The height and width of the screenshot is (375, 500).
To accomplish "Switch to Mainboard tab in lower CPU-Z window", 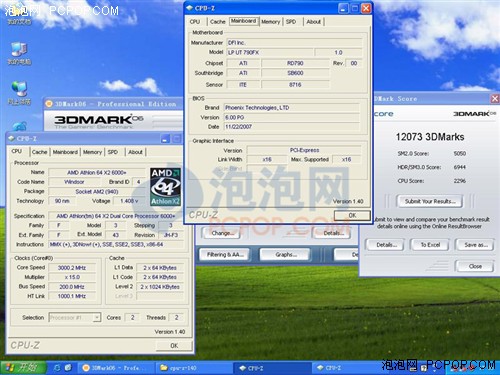I will pos(65,152).
